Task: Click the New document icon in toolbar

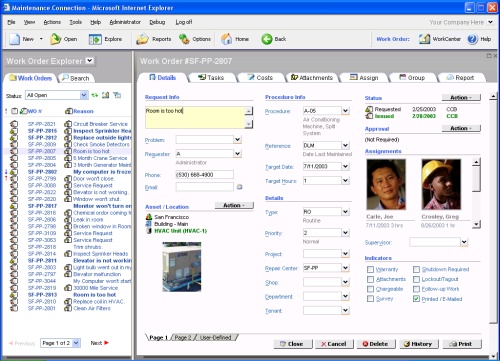Action: tap(15, 39)
